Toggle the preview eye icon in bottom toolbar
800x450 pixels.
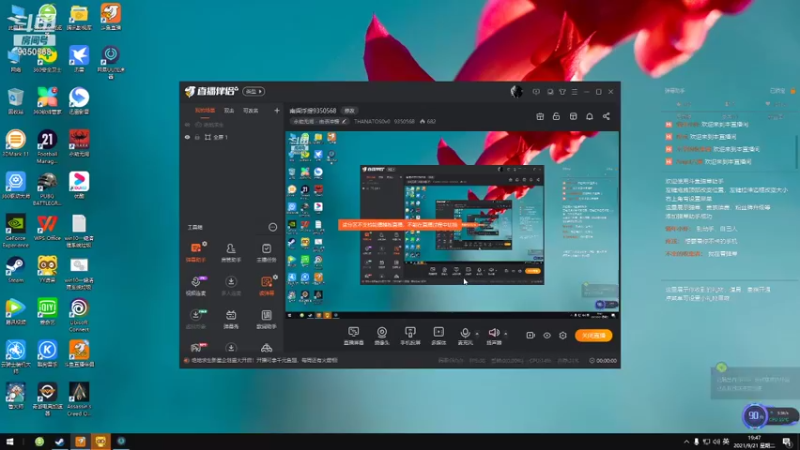click(547, 335)
